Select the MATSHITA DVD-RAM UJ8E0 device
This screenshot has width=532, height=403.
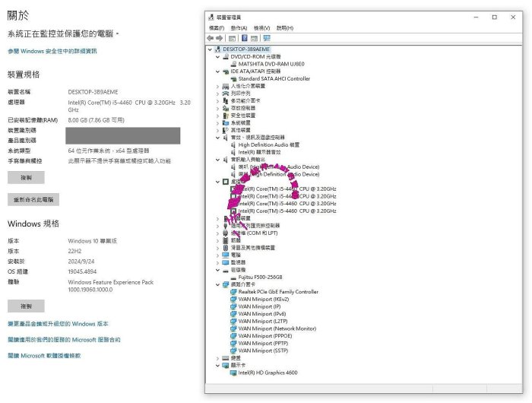(271, 64)
